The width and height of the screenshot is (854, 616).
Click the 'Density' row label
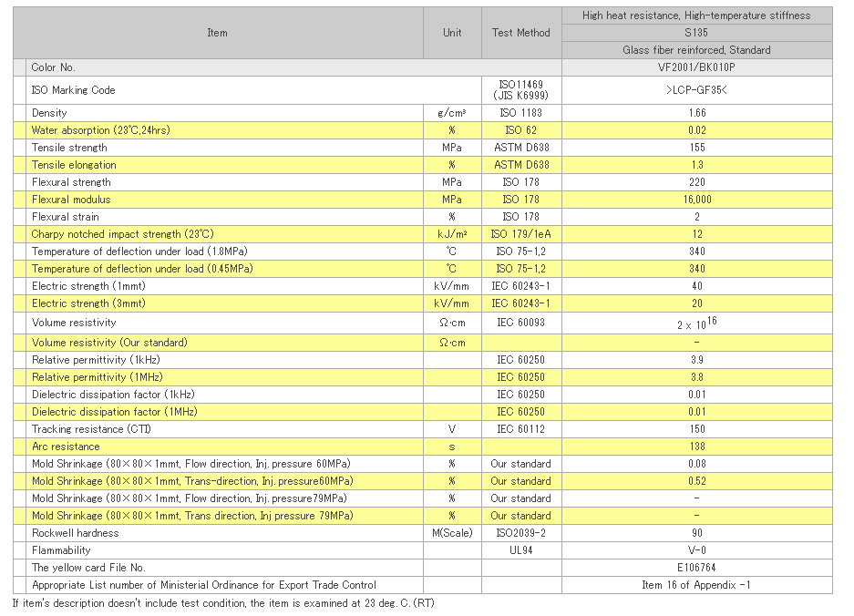point(49,113)
